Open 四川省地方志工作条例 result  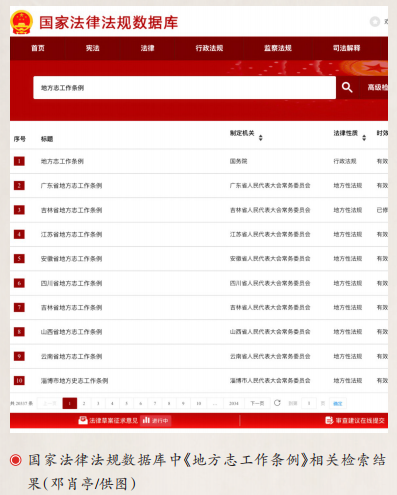[x=71, y=283]
